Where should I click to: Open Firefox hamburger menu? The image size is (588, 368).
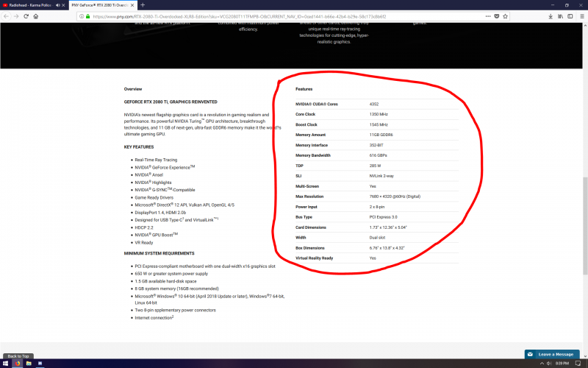(582, 16)
